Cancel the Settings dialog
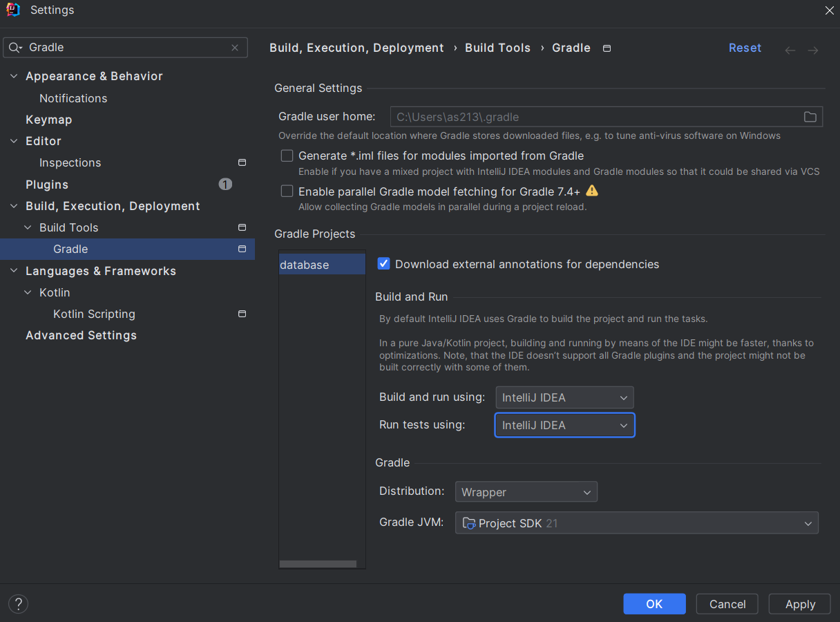The image size is (840, 622). 727,604
